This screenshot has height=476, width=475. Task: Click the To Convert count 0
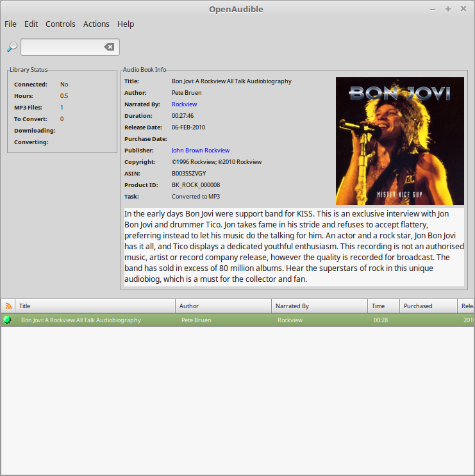(x=62, y=119)
